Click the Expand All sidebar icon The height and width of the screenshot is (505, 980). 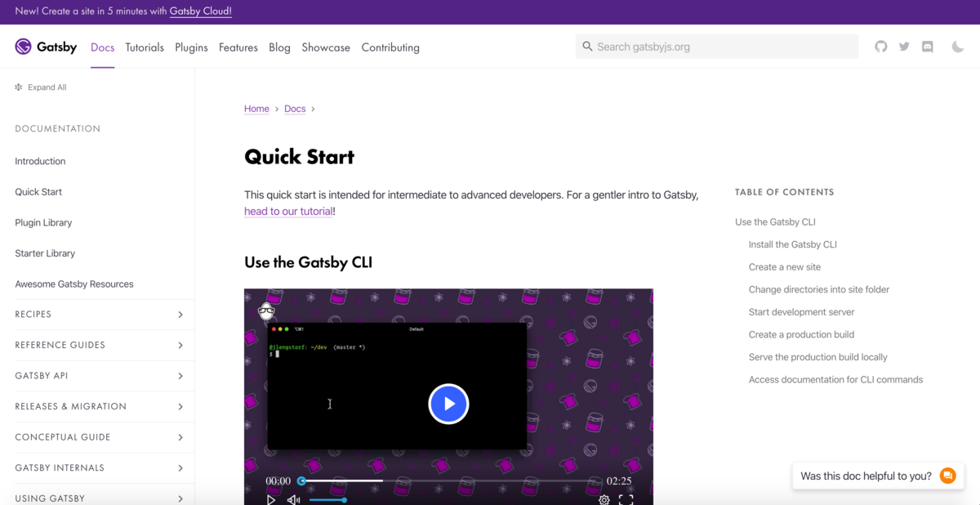(19, 87)
